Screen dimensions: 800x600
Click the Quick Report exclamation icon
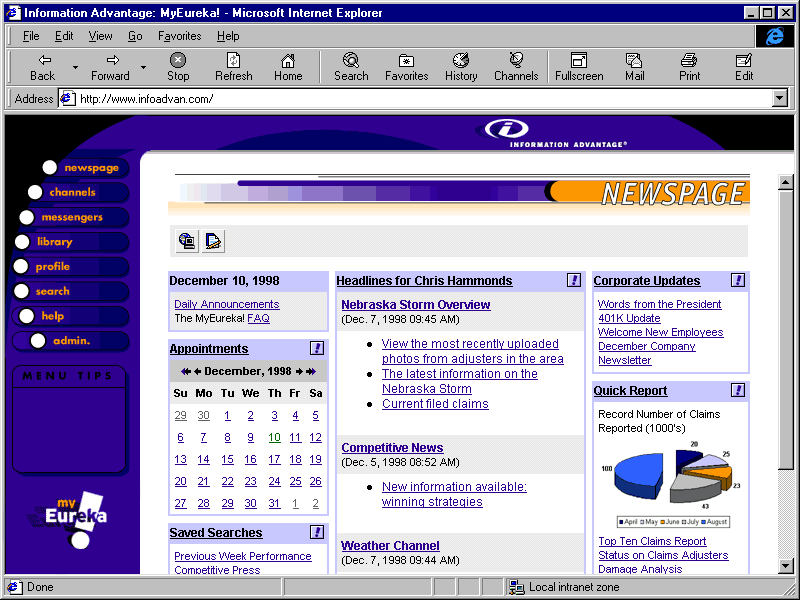click(738, 391)
